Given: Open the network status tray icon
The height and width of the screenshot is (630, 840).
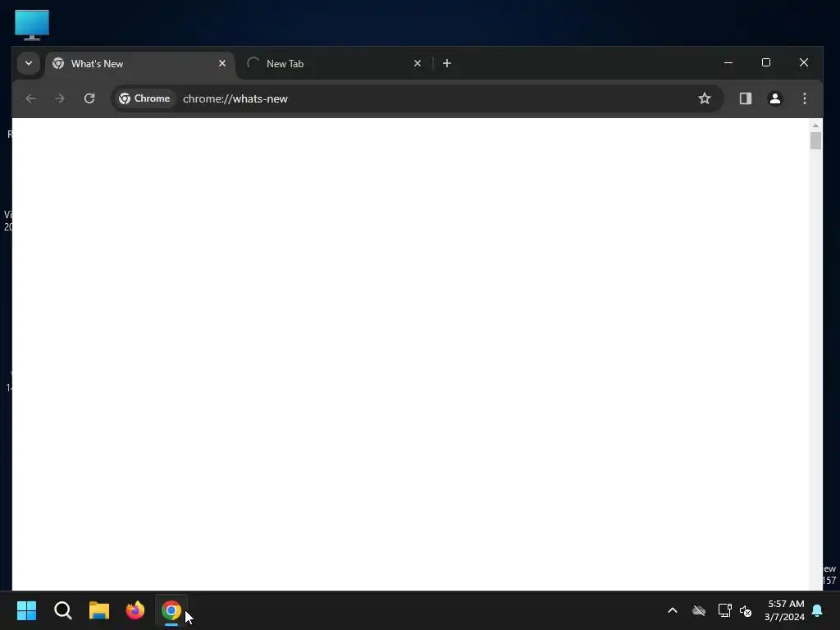Looking at the screenshot, I should (724, 610).
